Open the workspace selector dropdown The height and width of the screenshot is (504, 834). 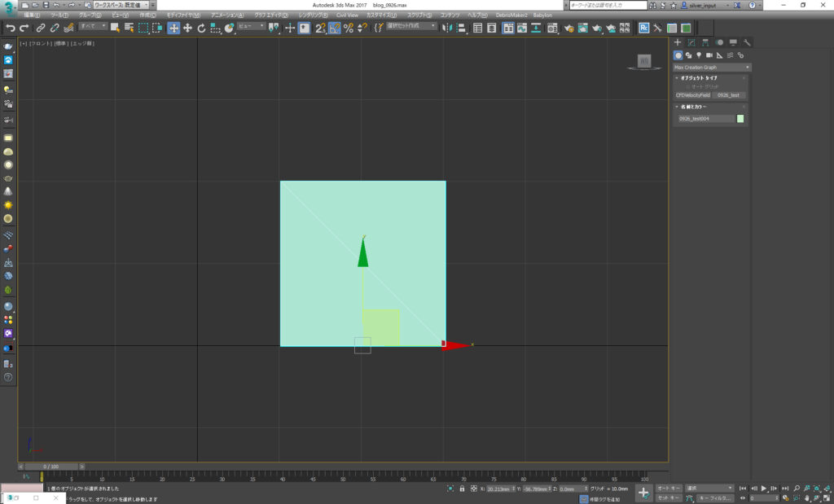121,5
